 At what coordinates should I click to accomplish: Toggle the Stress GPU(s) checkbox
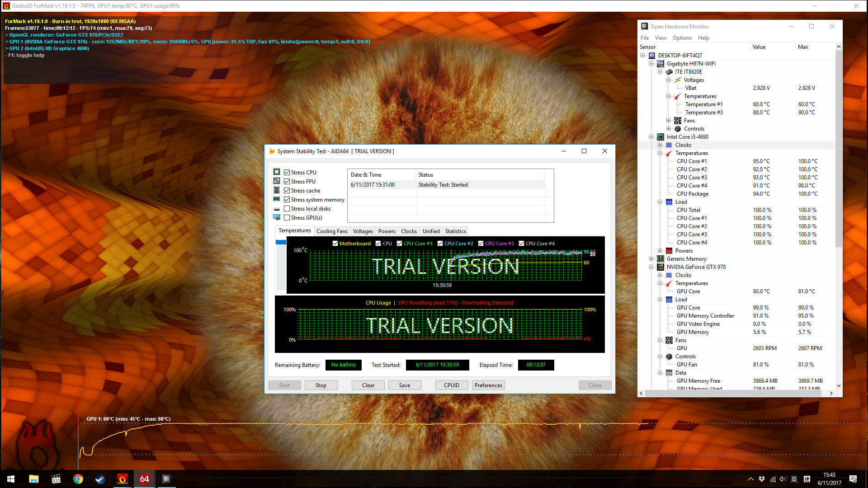coord(288,217)
